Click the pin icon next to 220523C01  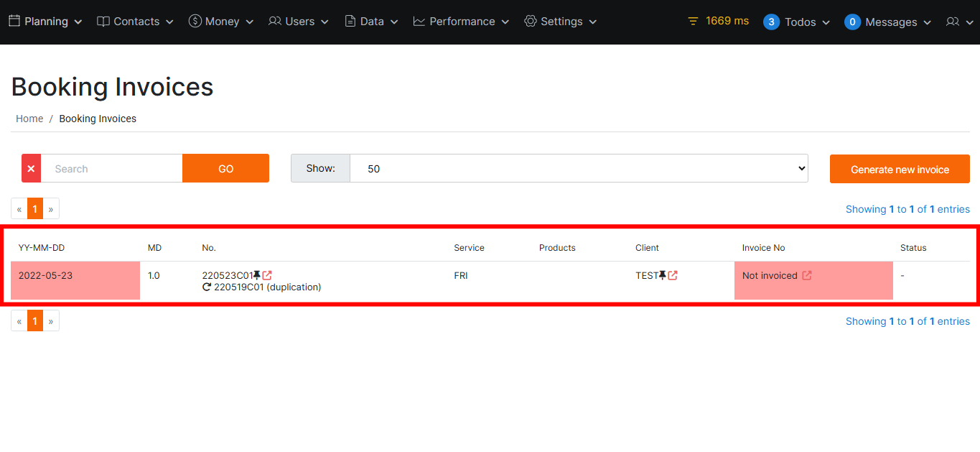click(257, 275)
